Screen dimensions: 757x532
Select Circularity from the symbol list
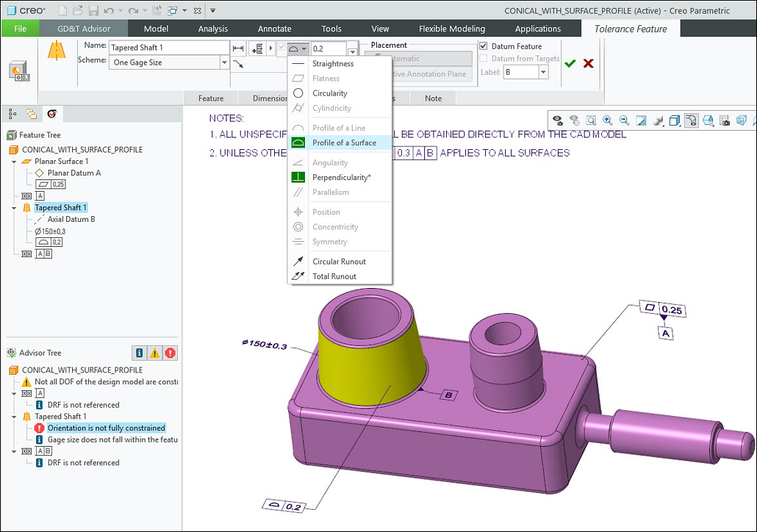pyautogui.click(x=340, y=93)
